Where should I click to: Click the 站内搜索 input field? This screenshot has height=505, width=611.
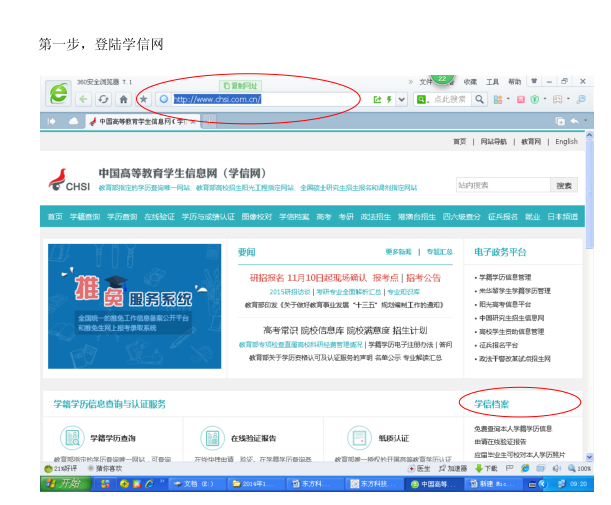point(502,185)
